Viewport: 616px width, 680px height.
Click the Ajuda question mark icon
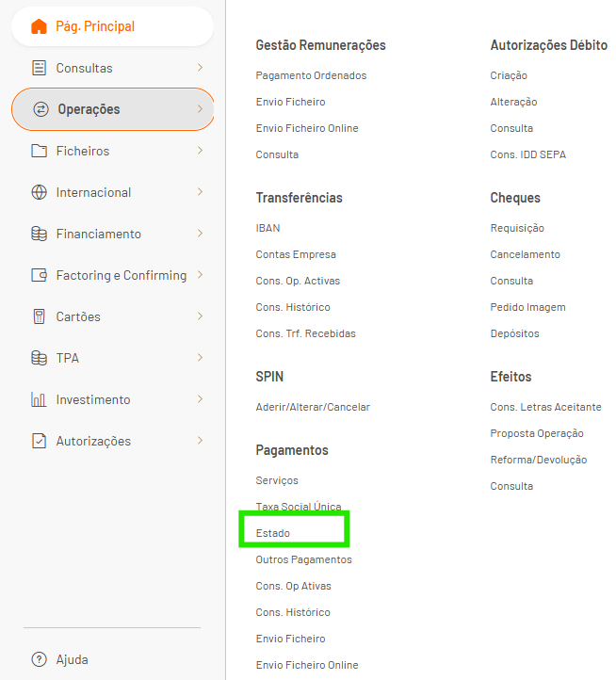pyautogui.click(x=39, y=659)
